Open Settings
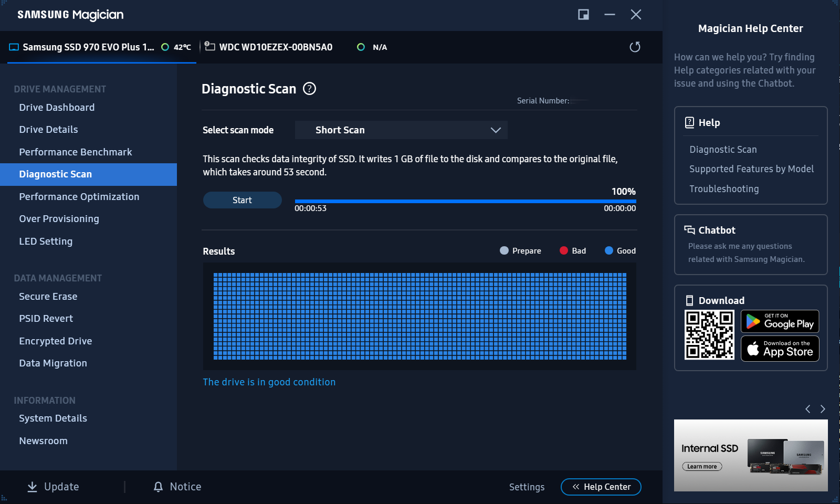The height and width of the screenshot is (504, 840). point(527,487)
